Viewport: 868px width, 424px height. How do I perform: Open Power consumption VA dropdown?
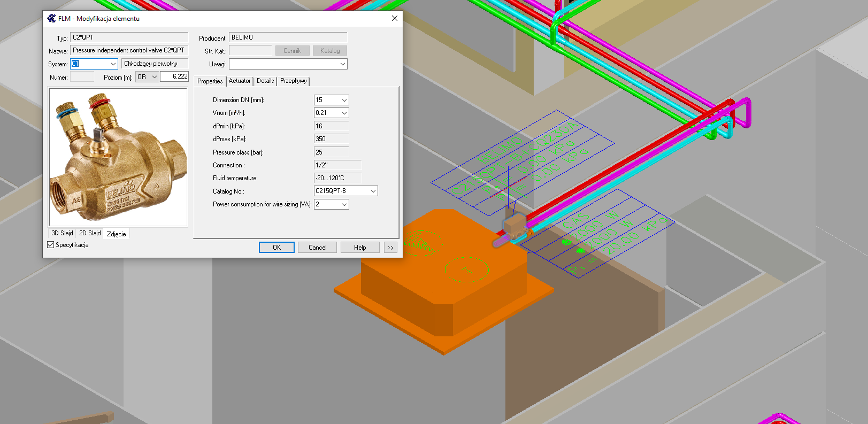click(344, 204)
